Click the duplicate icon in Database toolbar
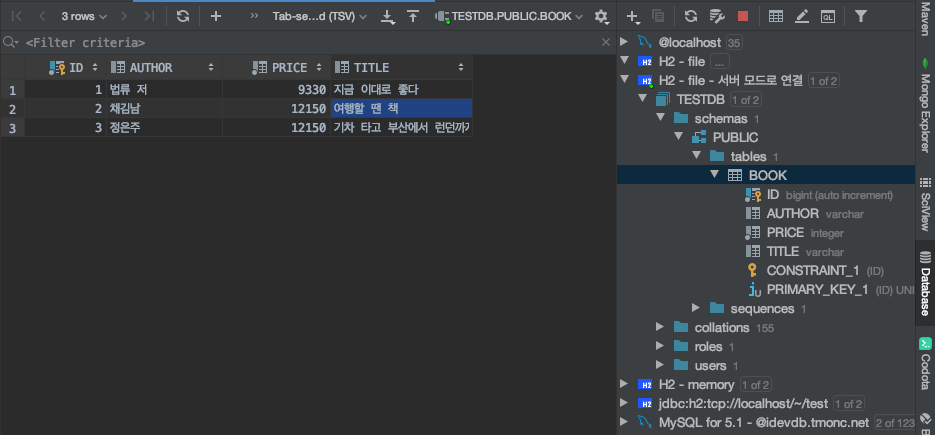This screenshot has width=935, height=435. click(x=658, y=16)
